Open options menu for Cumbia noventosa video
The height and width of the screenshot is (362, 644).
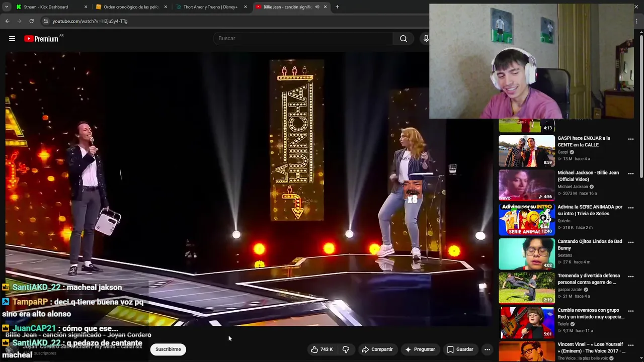pos(630,311)
